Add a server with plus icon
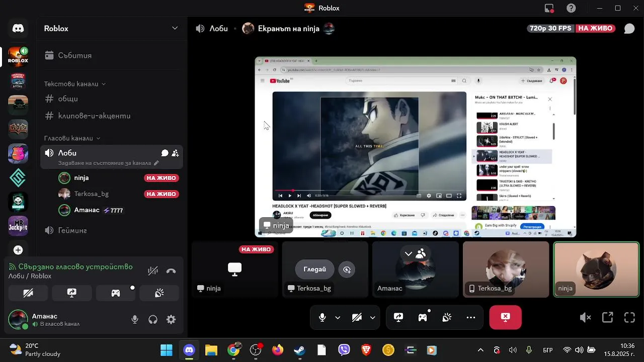This screenshot has width=644, height=362. pos(18,250)
